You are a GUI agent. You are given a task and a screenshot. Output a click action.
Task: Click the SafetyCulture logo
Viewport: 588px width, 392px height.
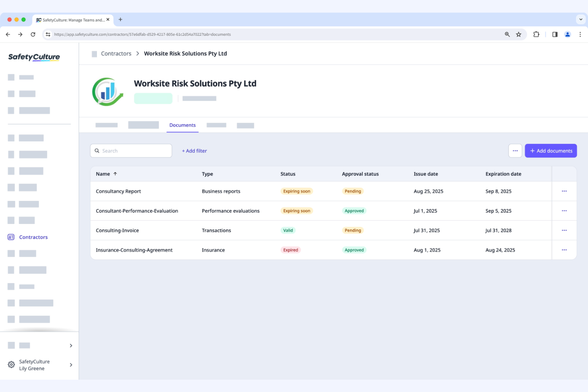tap(33, 57)
